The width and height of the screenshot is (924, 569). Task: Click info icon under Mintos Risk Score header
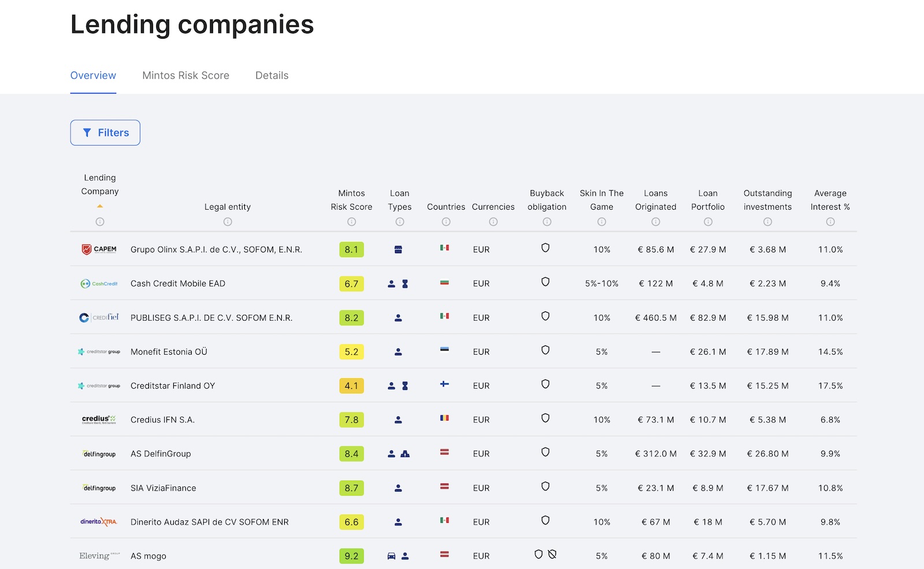[x=351, y=222]
